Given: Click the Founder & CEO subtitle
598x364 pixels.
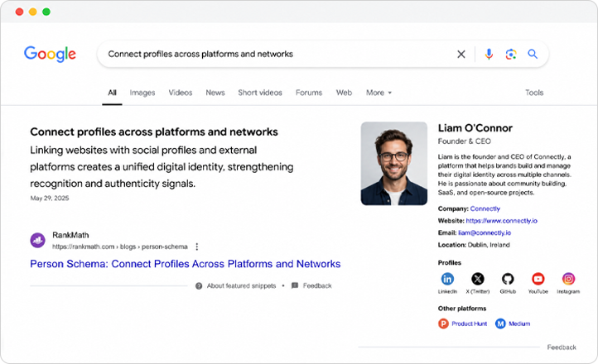Looking at the screenshot, I should tap(464, 141).
